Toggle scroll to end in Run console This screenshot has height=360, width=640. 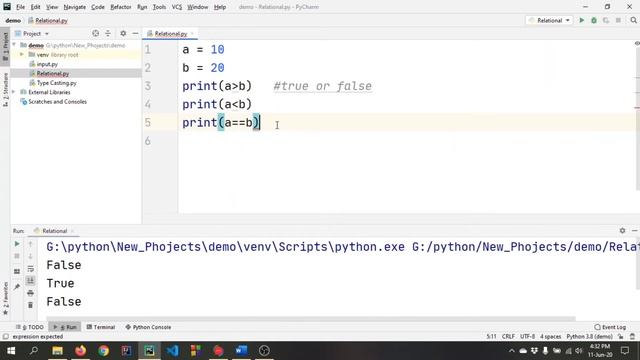point(30,280)
